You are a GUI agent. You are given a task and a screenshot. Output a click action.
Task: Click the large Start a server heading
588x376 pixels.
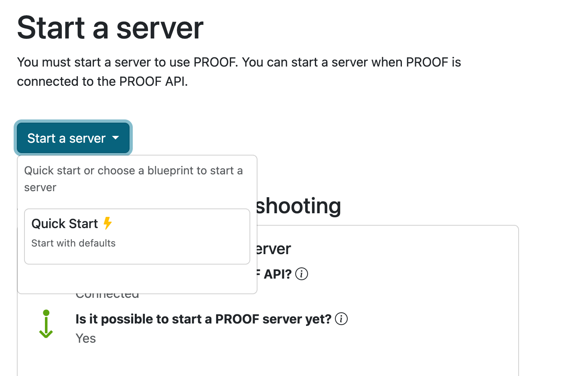110,28
